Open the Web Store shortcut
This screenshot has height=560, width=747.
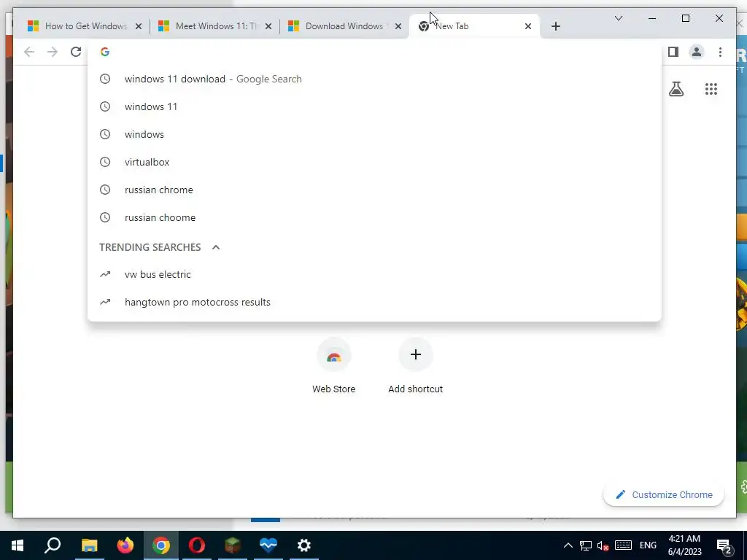tap(333, 366)
